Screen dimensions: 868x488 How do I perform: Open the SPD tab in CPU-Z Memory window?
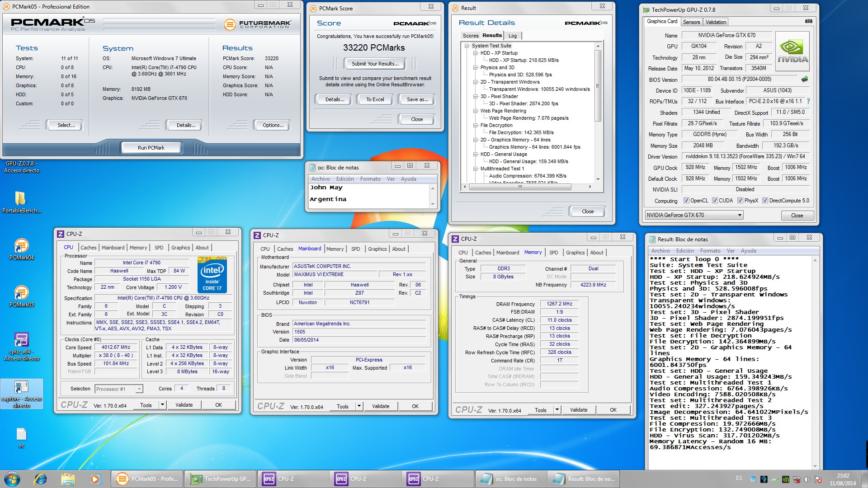(x=554, y=253)
